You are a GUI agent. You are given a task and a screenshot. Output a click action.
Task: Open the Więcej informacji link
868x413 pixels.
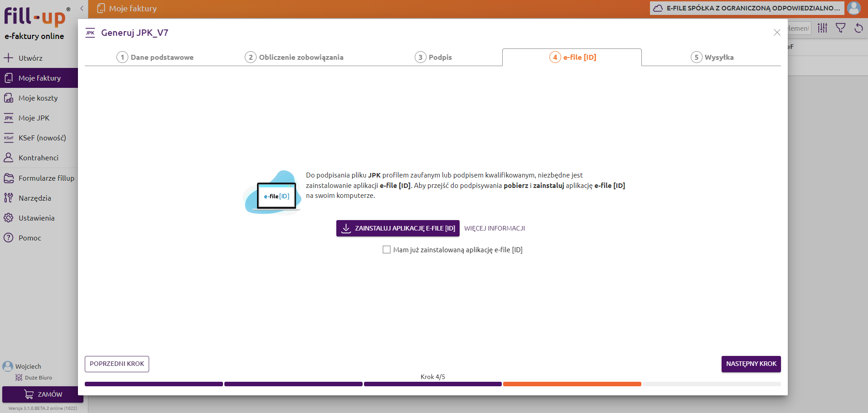tap(494, 228)
